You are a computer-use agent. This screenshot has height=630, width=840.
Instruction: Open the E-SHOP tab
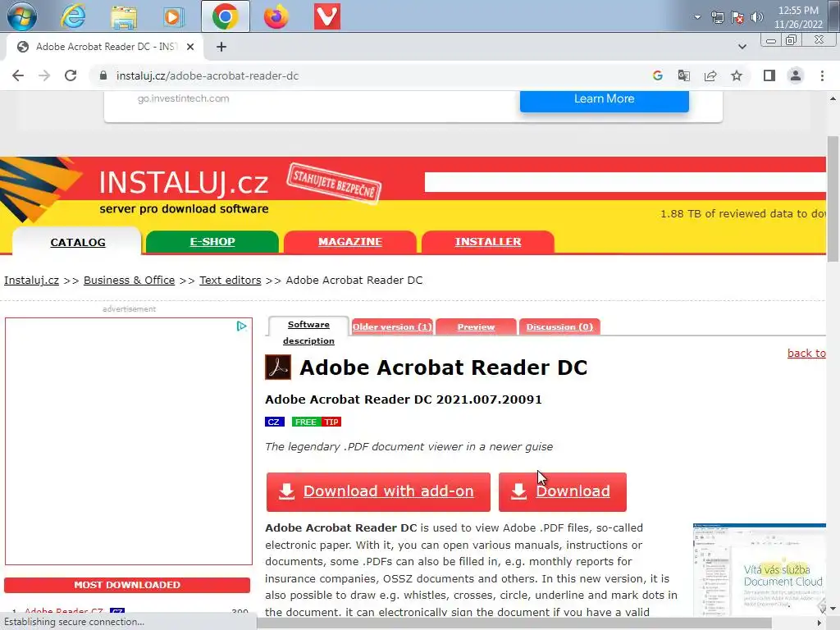pyautogui.click(x=212, y=242)
